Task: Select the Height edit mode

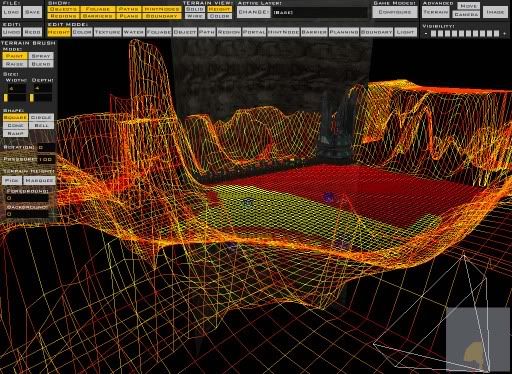Action: [59, 32]
